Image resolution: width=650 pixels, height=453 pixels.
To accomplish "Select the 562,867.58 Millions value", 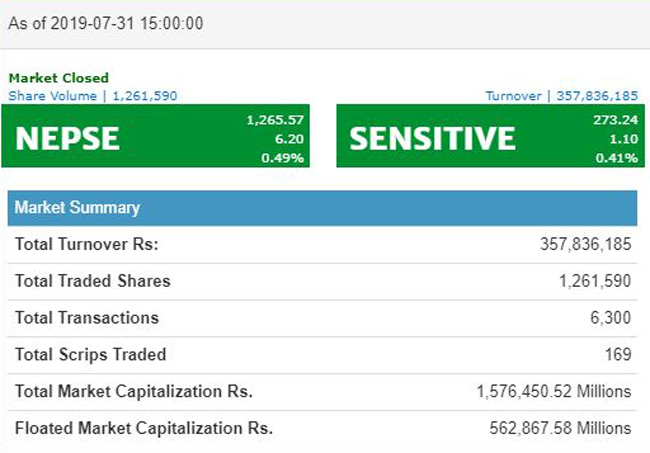I will click(x=560, y=428).
